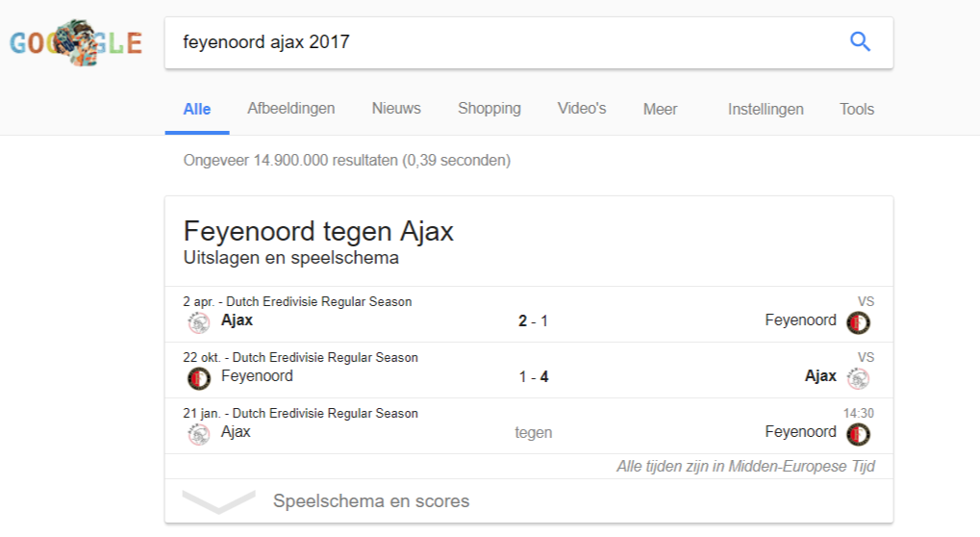980x537 pixels.
Task: Click Ajax crest in 22 okt. match
Action: (x=858, y=378)
